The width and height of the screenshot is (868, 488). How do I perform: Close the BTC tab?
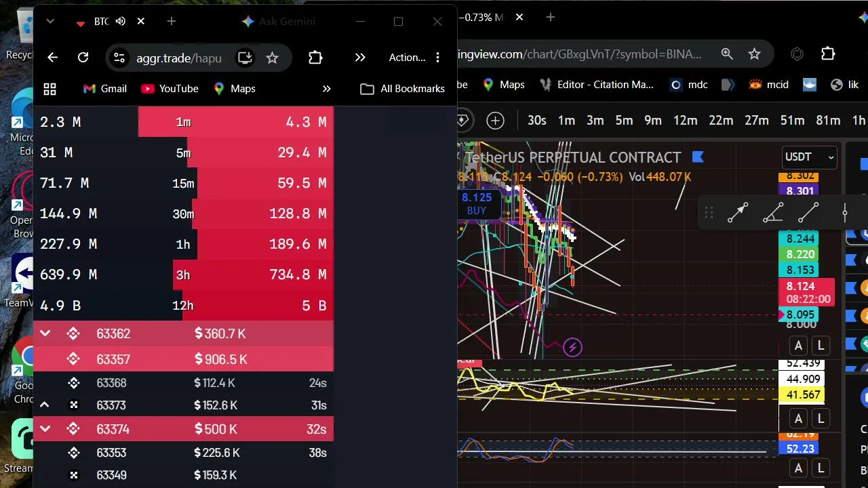141,22
